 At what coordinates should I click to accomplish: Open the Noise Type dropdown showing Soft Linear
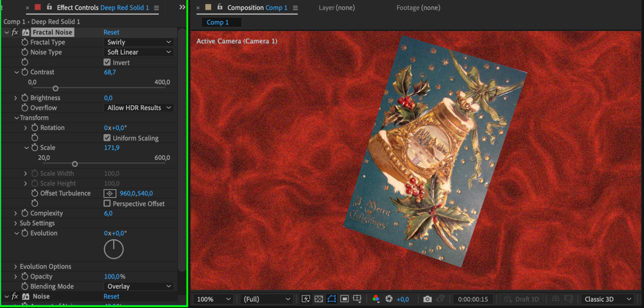139,52
